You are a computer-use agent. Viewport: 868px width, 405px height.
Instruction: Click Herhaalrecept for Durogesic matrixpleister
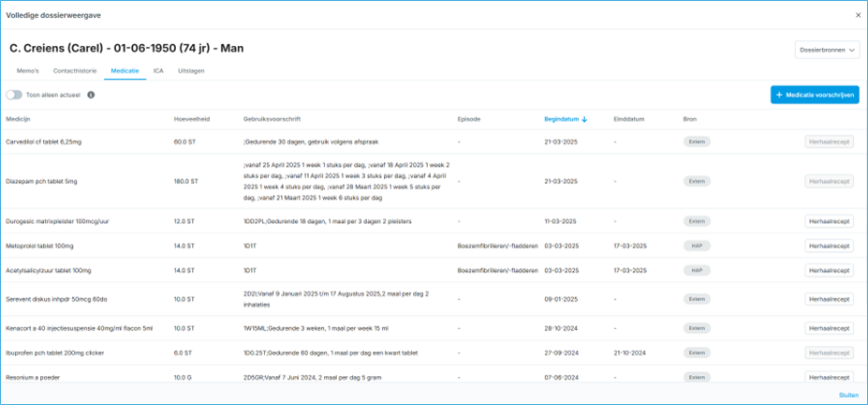(829, 221)
